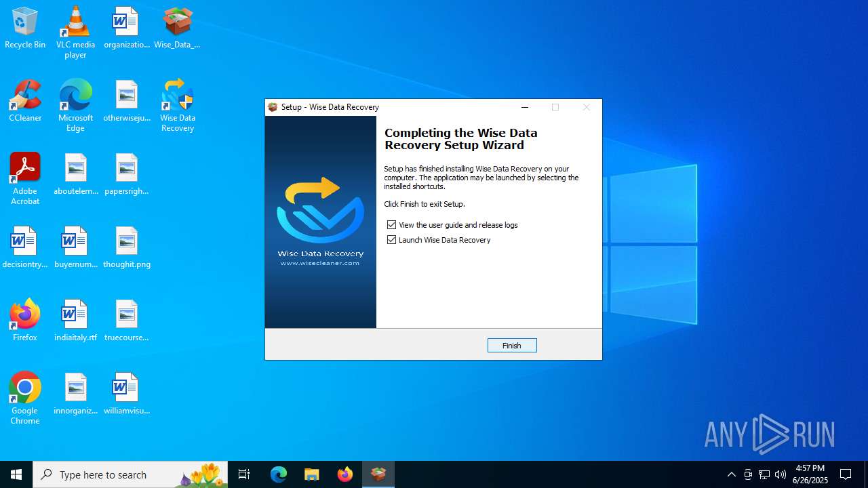Select the Wise_Data_ installer package icon
Viewport: 868px width, 488px height.
pyautogui.click(x=177, y=28)
